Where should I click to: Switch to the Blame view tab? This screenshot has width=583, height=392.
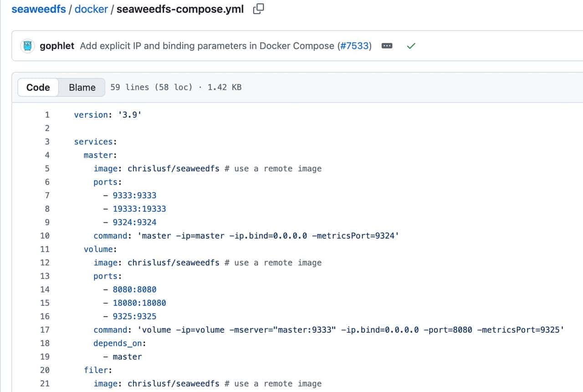[82, 87]
